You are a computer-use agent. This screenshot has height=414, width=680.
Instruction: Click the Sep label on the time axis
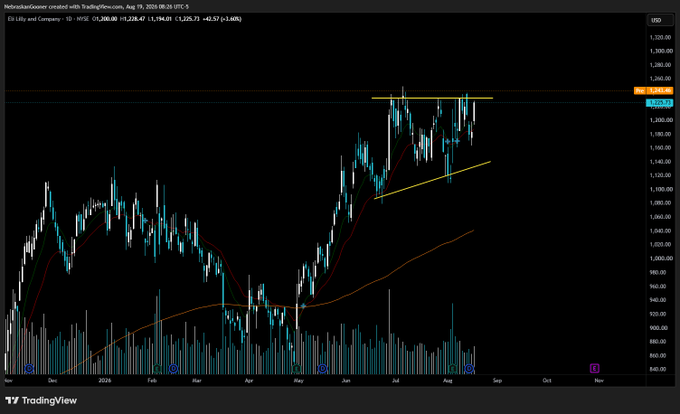coord(497,381)
